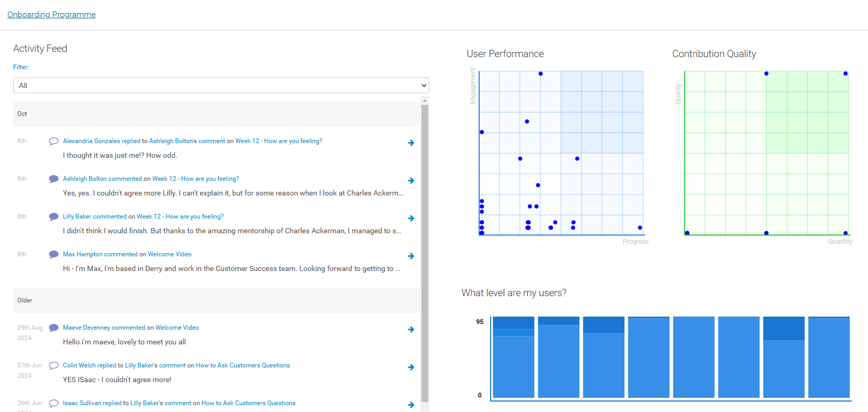Click the arrow icon on Colin Welch's reply entry
Screen dimensions: 868x412
coord(411,367)
